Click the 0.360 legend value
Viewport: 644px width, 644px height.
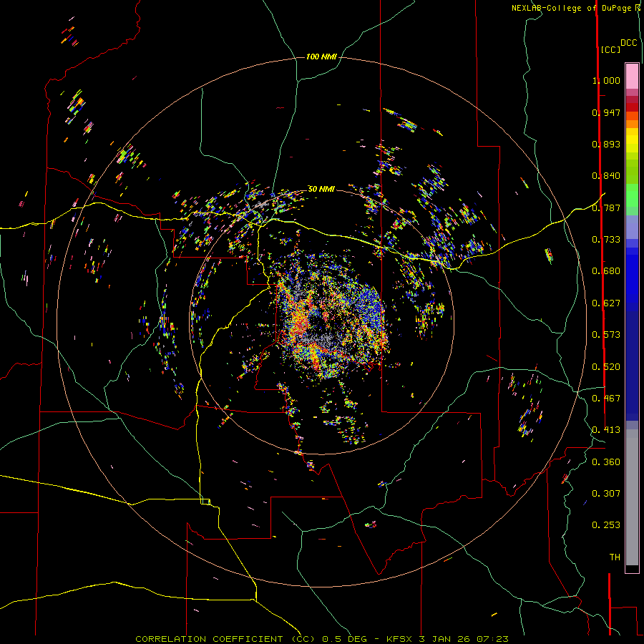click(x=606, y=462)
